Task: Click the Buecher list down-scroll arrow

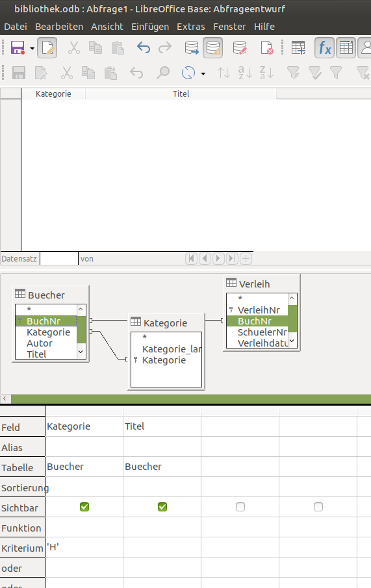Action: pyautogui.click(x=81, y=352)
